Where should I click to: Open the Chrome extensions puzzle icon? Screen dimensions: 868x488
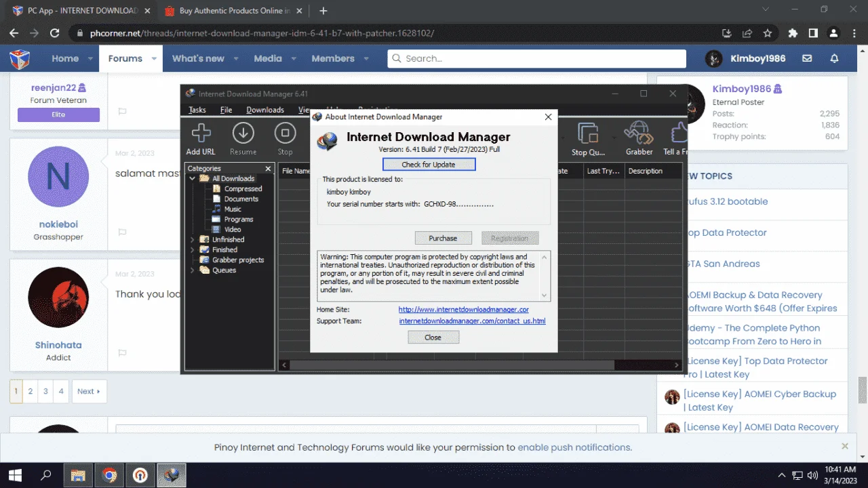tap(793, 33)
